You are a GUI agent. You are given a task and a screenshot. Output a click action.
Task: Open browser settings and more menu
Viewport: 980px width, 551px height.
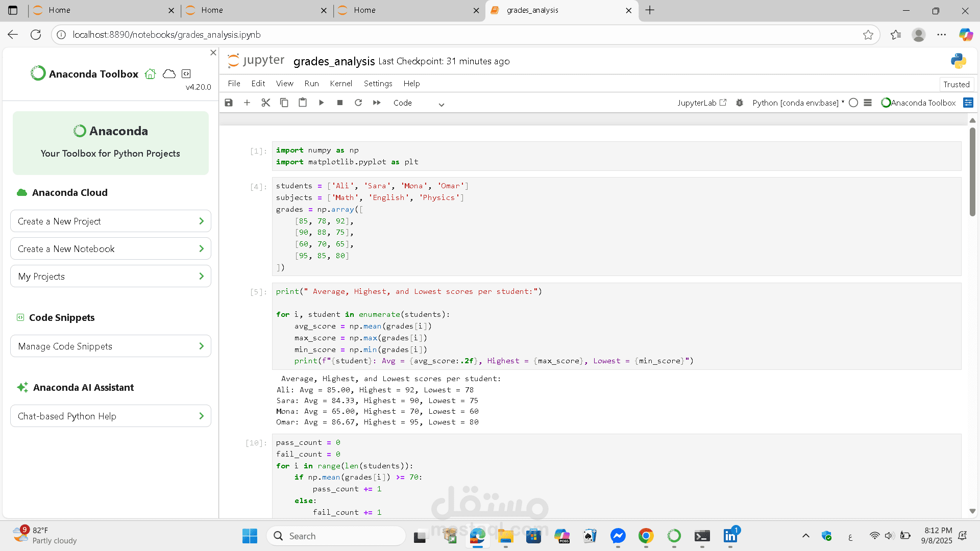point(942,35)
